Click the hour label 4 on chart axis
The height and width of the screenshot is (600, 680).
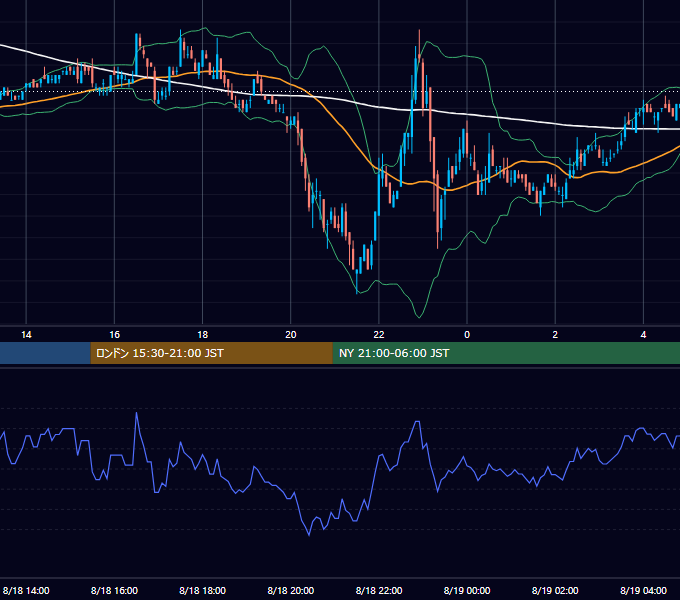[x=644, y=335]
